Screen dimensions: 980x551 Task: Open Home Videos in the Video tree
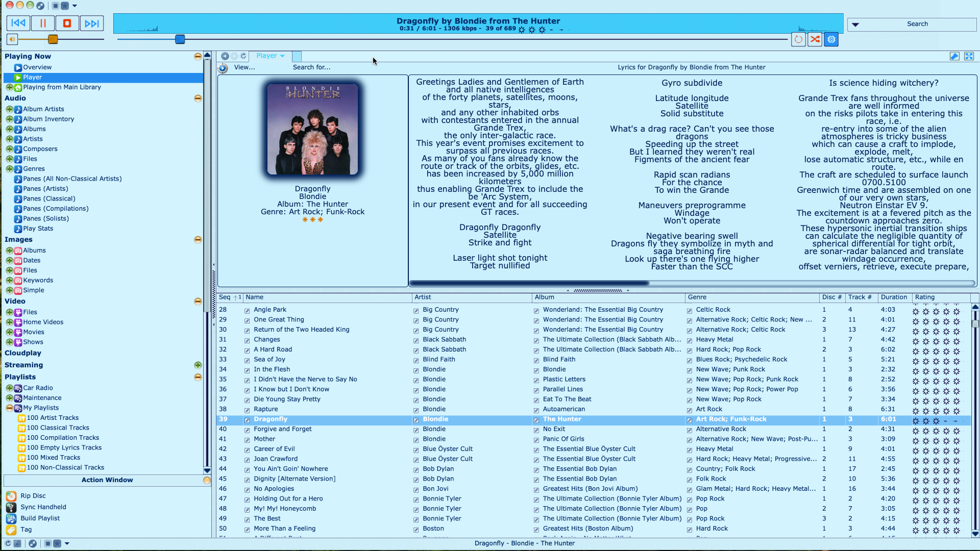pyautogui.click(x=43, y=322)
